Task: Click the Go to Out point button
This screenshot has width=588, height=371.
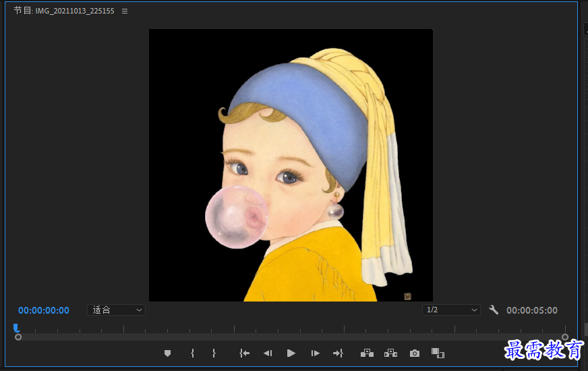Action: 338,353
